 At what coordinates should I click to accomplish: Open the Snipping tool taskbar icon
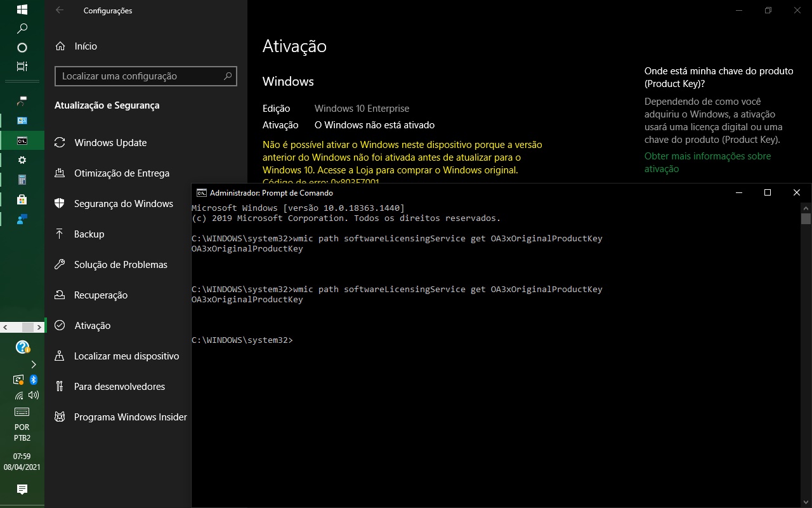22,100
